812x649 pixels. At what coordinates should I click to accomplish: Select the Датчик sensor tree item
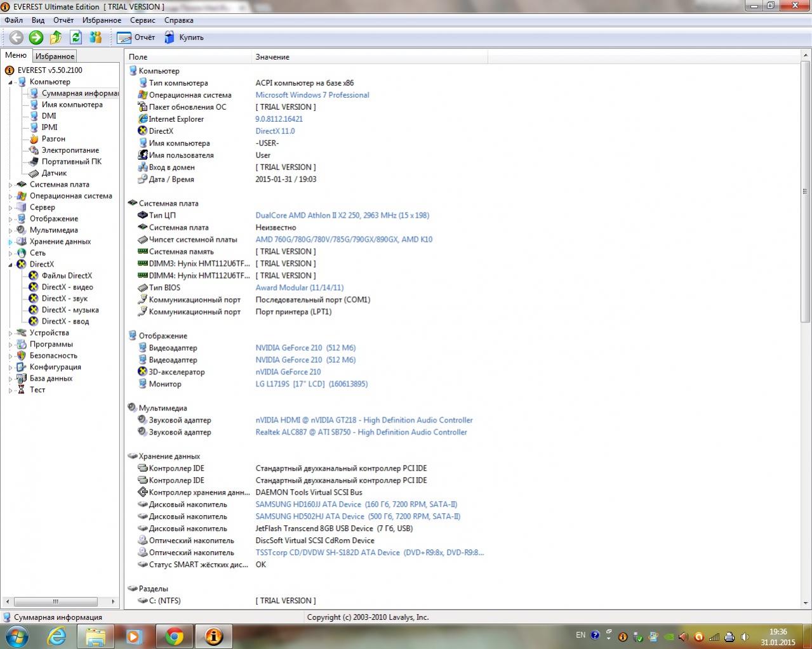coord(54,173)
